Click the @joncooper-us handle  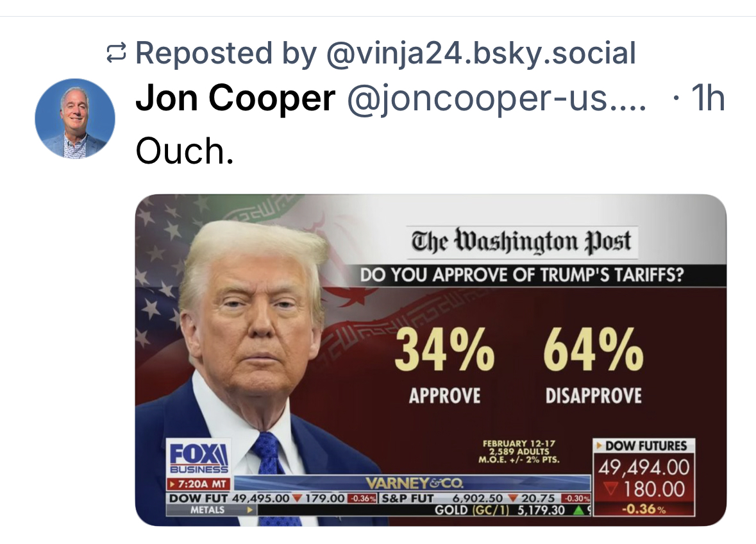(x=497, y=99)
